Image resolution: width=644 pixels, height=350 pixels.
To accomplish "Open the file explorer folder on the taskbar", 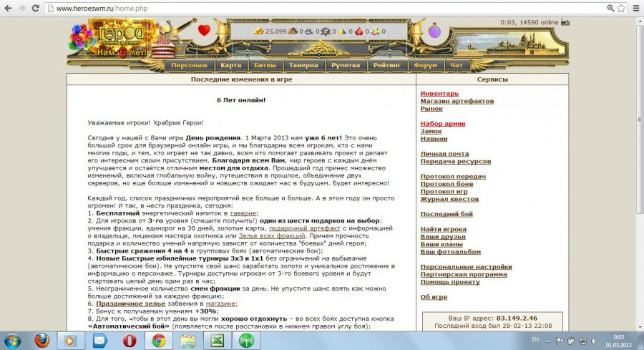I will tap(188, 341).
